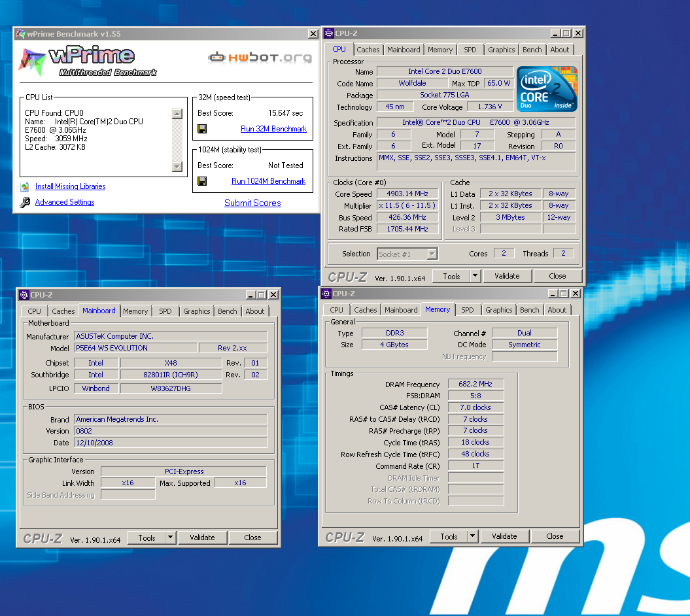Click the CPU List scroll down arrow

pos(177,167)
